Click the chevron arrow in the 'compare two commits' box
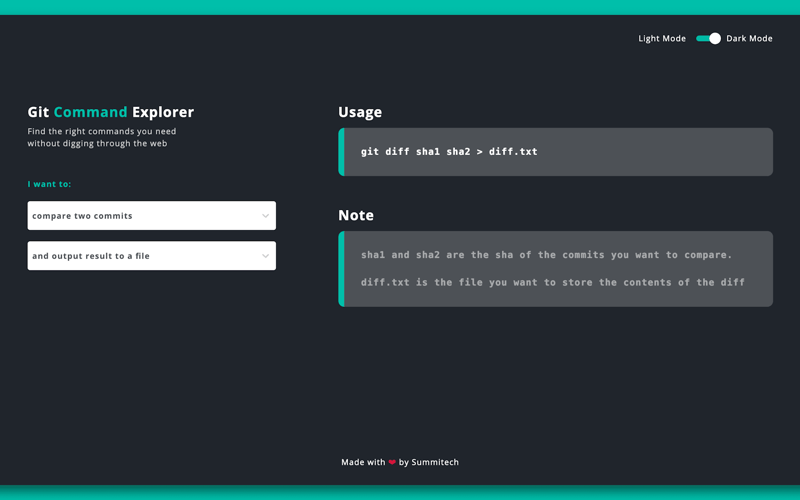The width and height of the screenshot is (800, 500). tap(265, 216)
